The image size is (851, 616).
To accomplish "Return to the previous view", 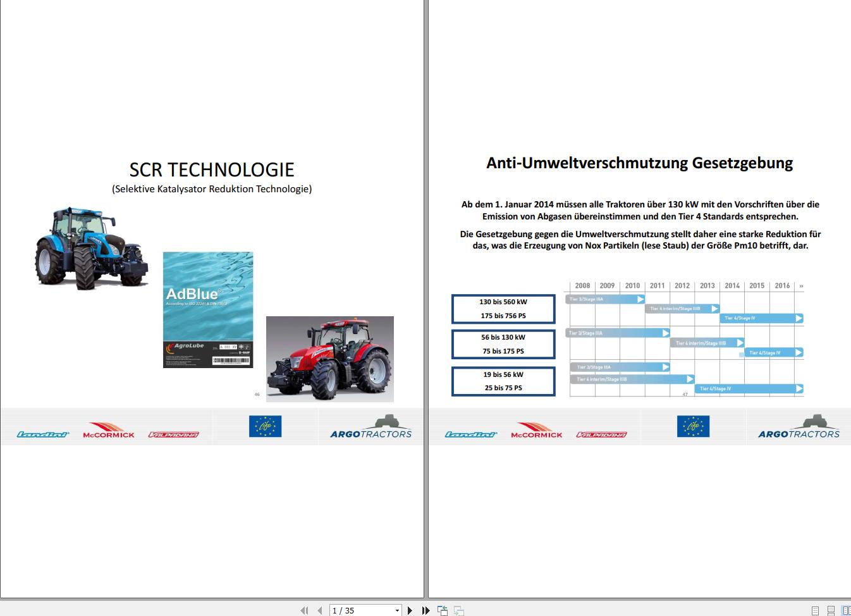I will (443, 610).
